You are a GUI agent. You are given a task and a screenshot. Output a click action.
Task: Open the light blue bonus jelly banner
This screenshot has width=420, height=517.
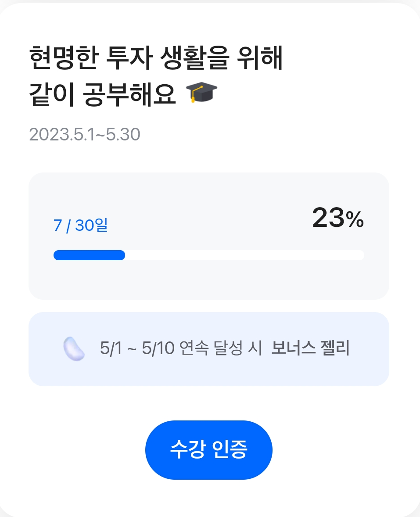click(x=209, y=348)
